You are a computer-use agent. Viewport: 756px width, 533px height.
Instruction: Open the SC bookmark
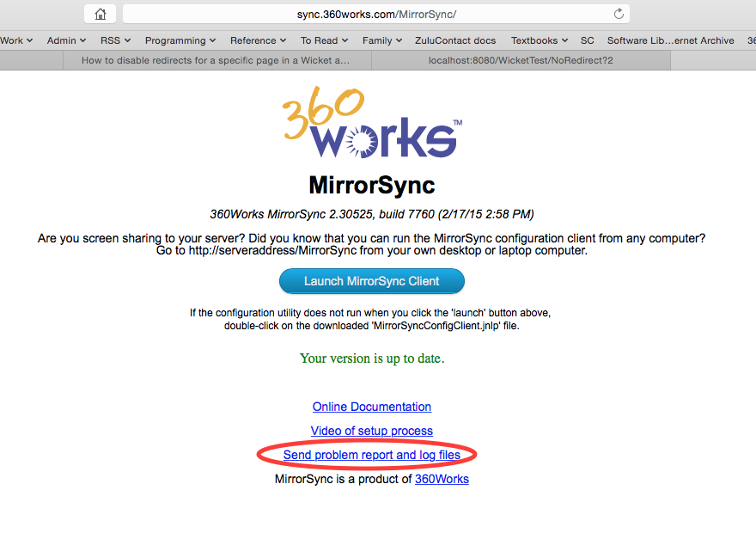point(588,40)
